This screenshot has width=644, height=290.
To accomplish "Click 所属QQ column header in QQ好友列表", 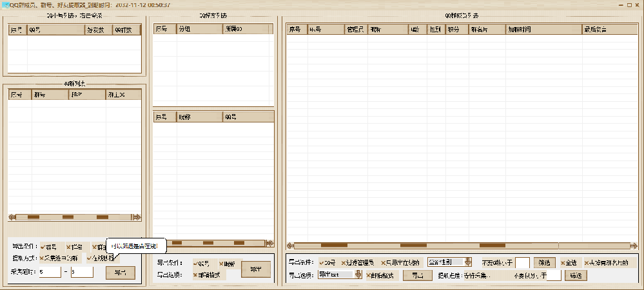I will pos(246,29).
